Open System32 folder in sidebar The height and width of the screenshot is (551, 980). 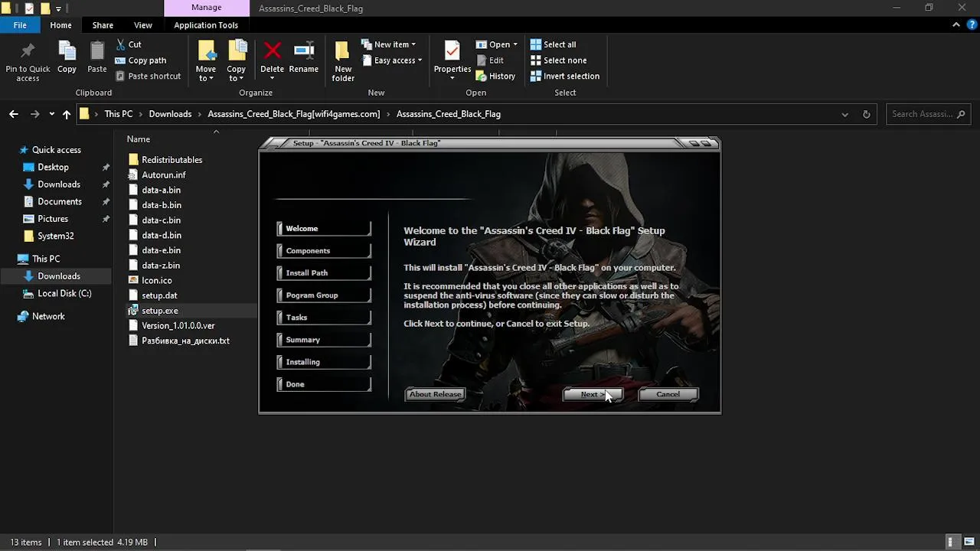click(x=55, y=236)
